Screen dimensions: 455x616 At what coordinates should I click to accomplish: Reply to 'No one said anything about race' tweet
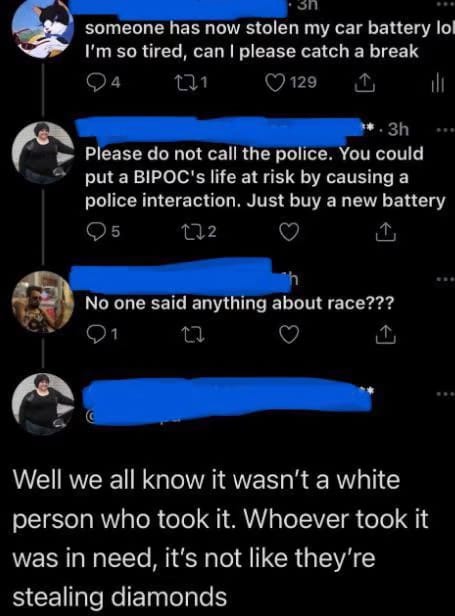pyautogui.click(x=102, y=335)
